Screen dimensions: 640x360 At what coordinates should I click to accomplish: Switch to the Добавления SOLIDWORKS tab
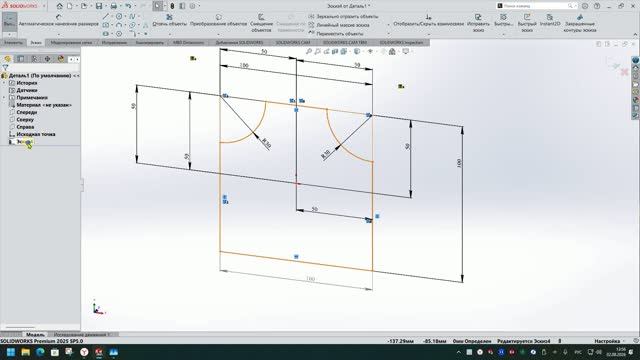pyautogui.click(x=239, y=42)
